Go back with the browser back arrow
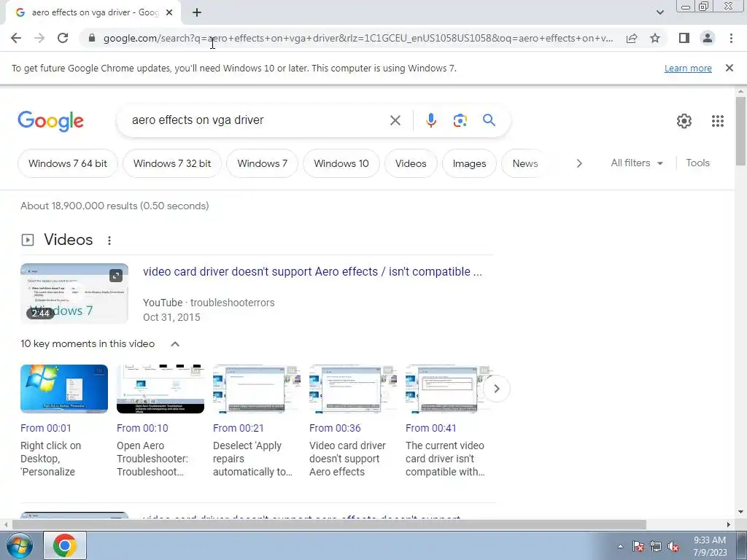This screenshot has height=560, width=747. click(x=16, y=38)
